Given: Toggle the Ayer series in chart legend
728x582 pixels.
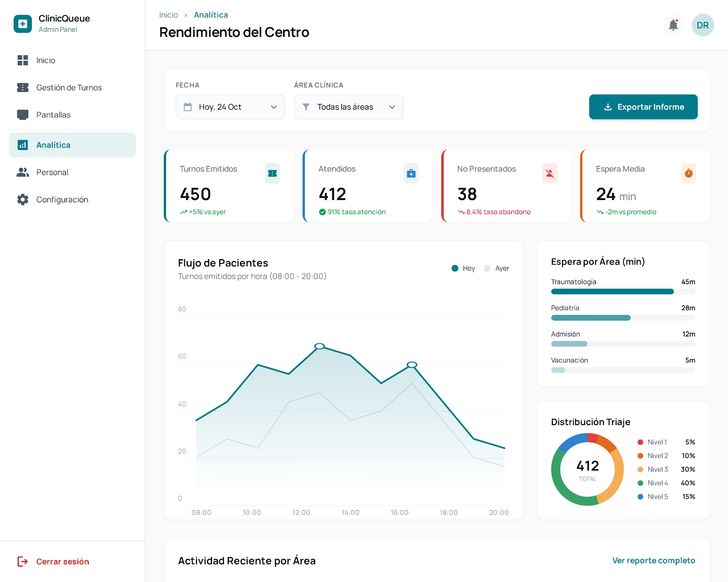Looking at the screenshot, I should (x=496, y=268).
